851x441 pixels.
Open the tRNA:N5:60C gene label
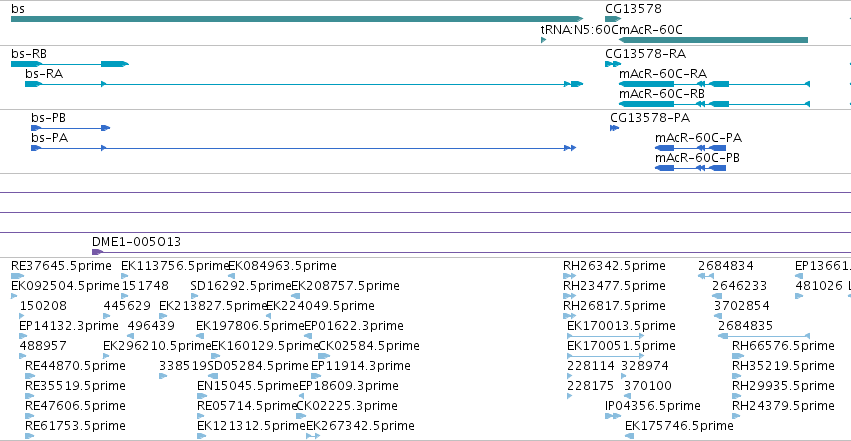coord(580,29)
